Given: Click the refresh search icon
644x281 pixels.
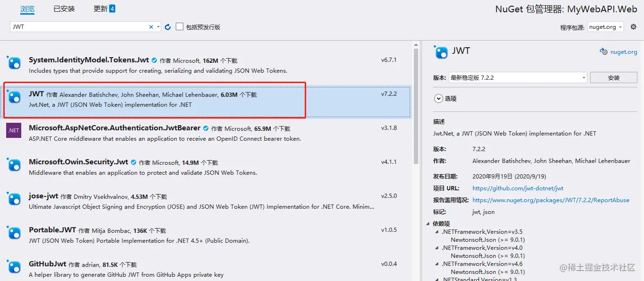Looking at the screenshot, I should click(168, 27).
